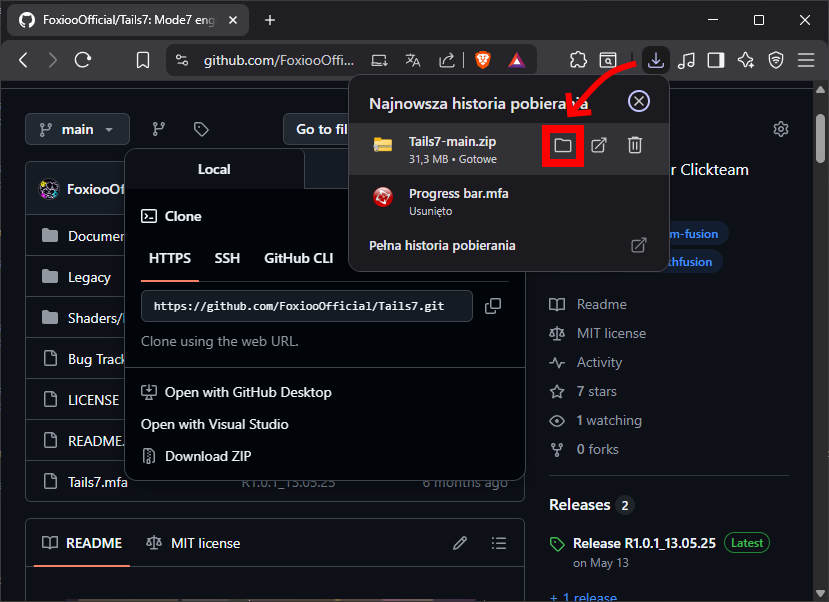This screenshot has width=829, height=602.
Task: Open the browser hamburger menu
Action: coord(805,60)
